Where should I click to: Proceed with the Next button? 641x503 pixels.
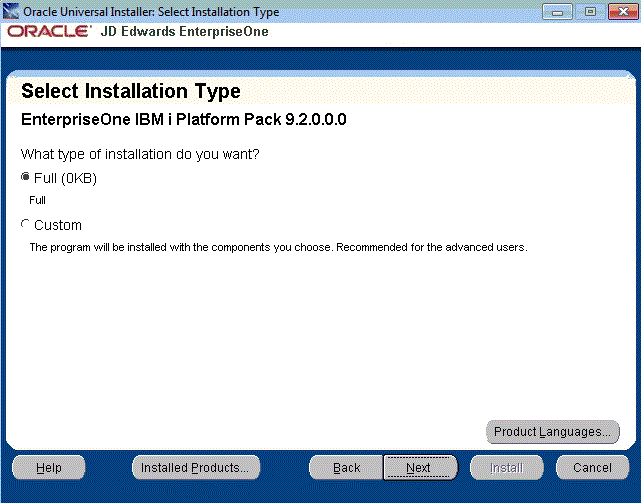click(420, 467)
